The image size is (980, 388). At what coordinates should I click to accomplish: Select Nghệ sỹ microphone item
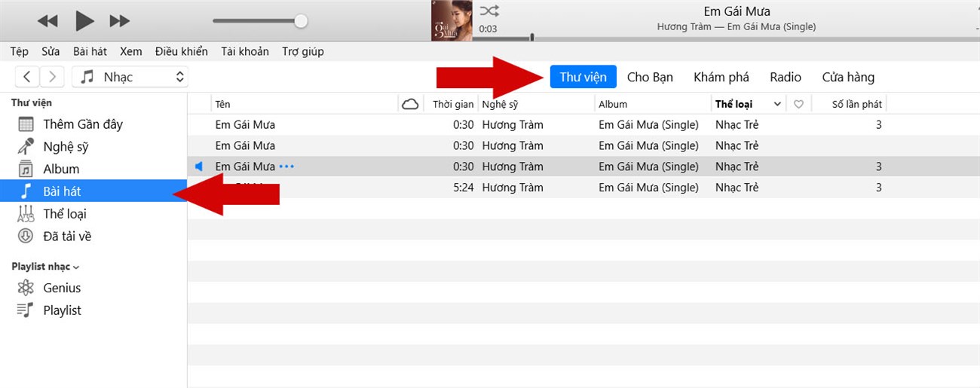[66, 147]
